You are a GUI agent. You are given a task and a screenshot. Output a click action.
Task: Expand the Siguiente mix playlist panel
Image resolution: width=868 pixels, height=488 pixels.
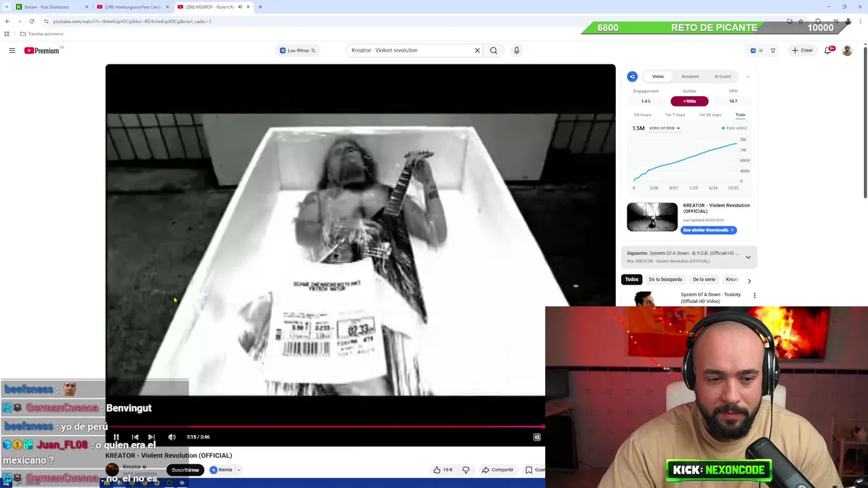tap(748, 258)
